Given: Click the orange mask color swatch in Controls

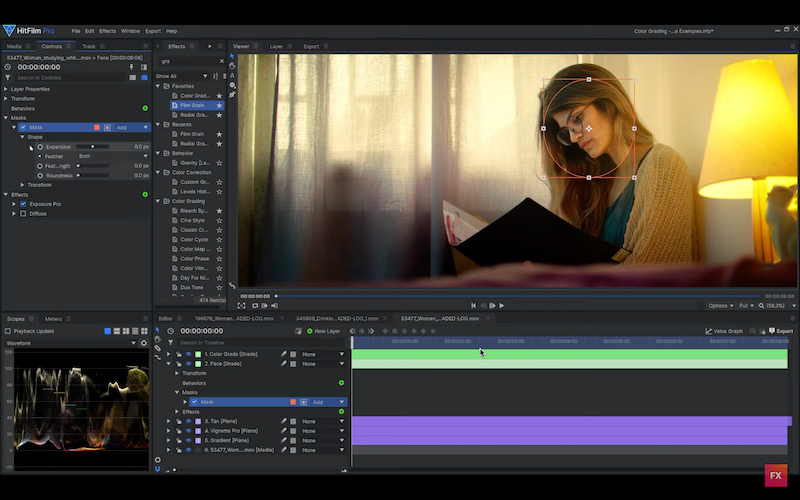Looking at the screenshot, I should click(96, 128).
